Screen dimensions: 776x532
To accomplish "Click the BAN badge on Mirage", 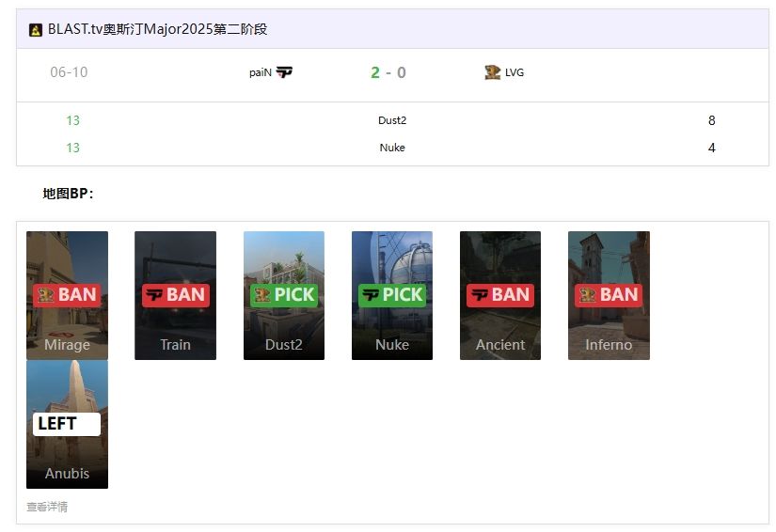I will coord(67,295).
